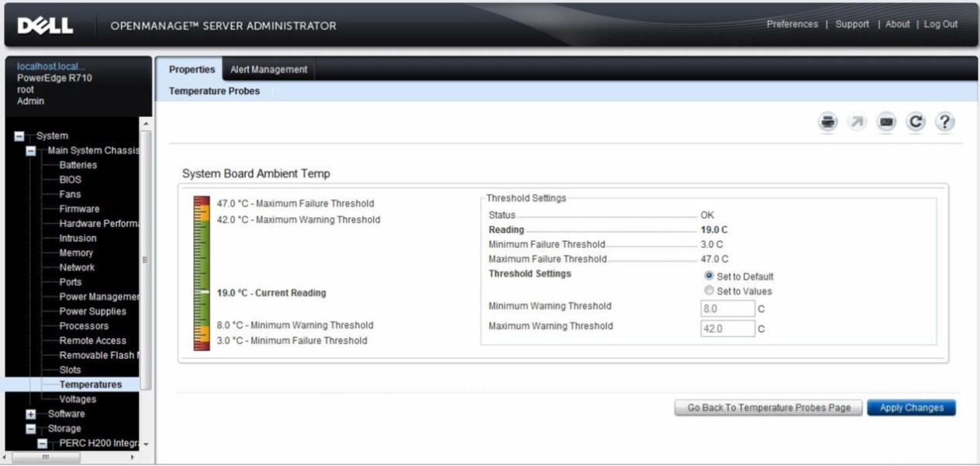Image resolution: width=980 pixels, height=466 pixels.
Task: Click the Log Out link
Action: [940, 24]
